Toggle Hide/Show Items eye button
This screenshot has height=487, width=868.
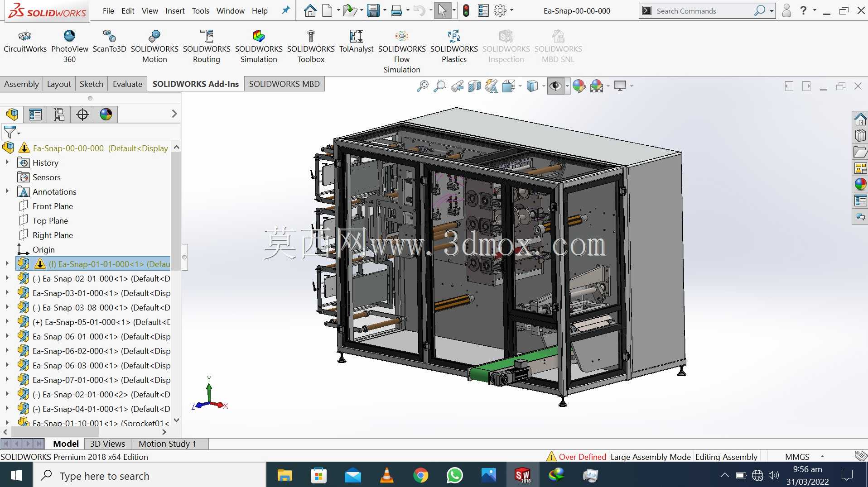tap(555, 86)
